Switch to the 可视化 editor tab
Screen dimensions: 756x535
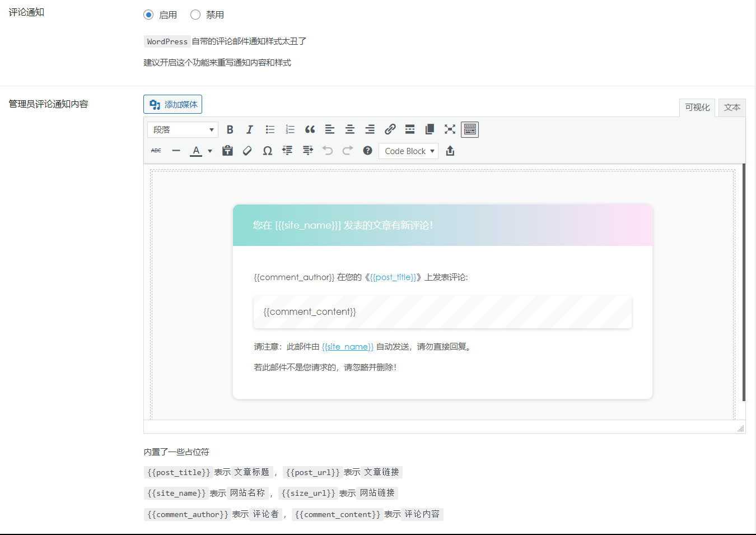[x=697, y=108]
